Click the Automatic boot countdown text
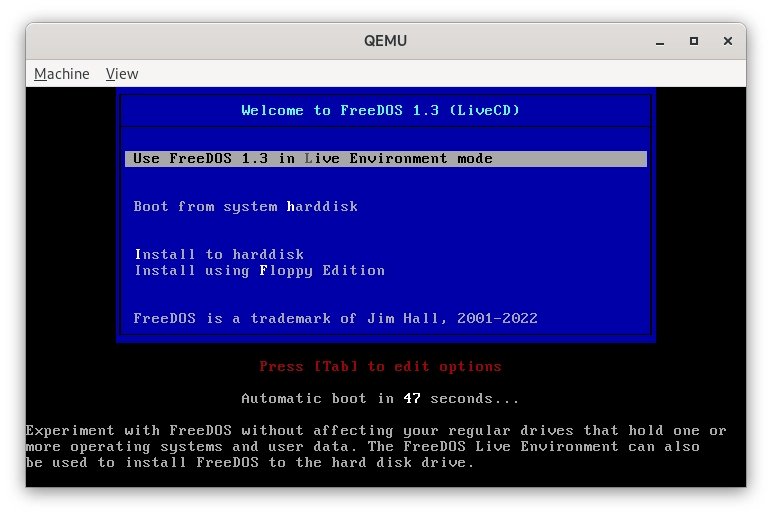The image size is (772, 516). click(x=380, y=398)
